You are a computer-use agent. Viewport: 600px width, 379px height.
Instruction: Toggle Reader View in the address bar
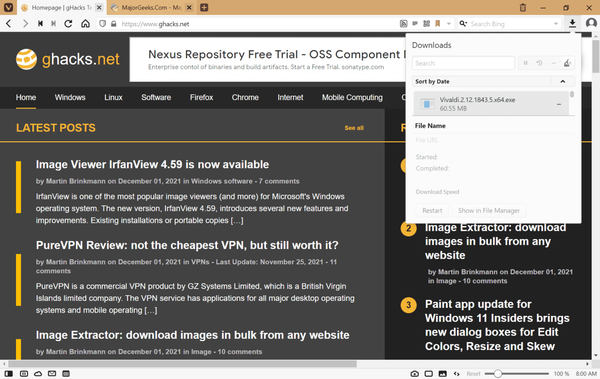pyautogui.click(x=415, y=24)
